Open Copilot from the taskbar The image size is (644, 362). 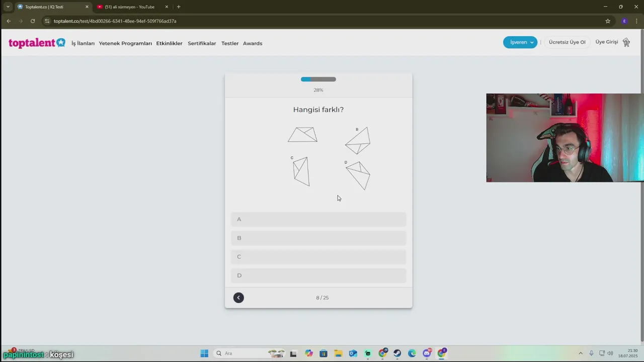tap(308, 353)
